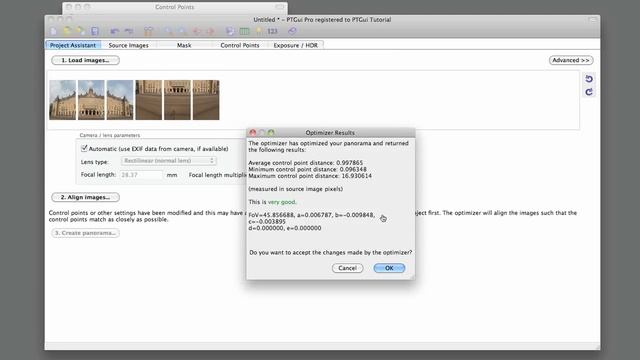Click the Minimum control point distance line
The height and width of the screenshot is (360, 640).
click(x=307, y=169)
